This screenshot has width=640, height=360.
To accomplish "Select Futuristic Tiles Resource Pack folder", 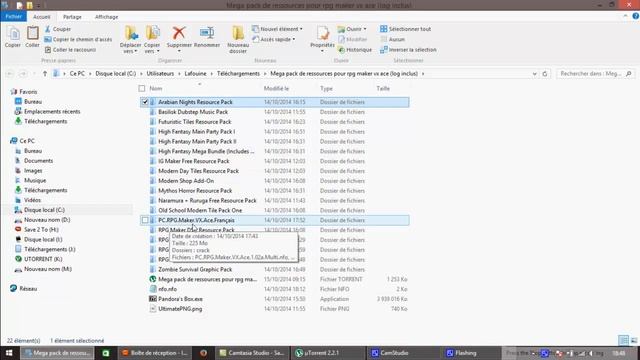I will point(194,122).
